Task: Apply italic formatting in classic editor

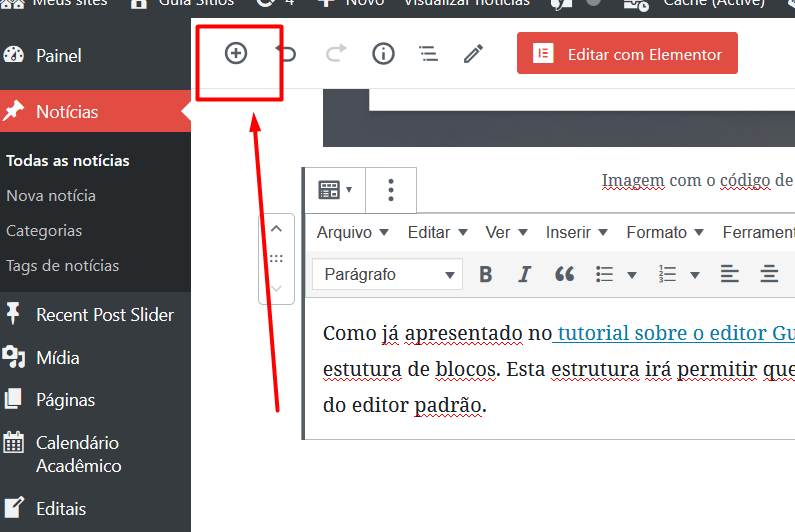Action: click(525, 274)
